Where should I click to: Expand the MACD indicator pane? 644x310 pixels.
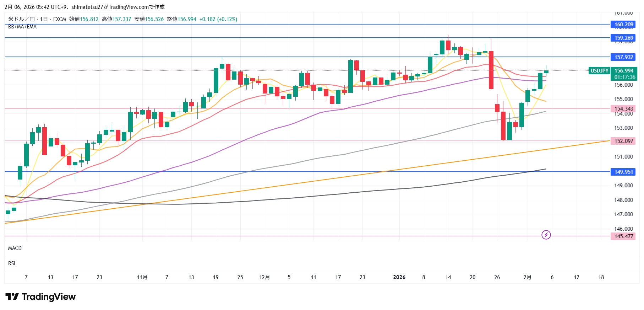coord(15,248)
